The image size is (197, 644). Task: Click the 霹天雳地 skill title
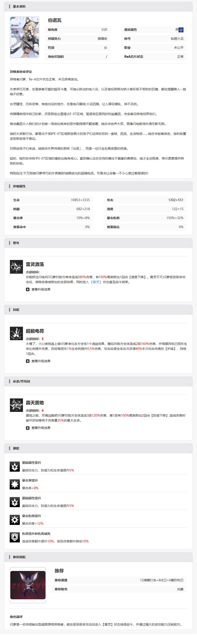tap(35, 403)
